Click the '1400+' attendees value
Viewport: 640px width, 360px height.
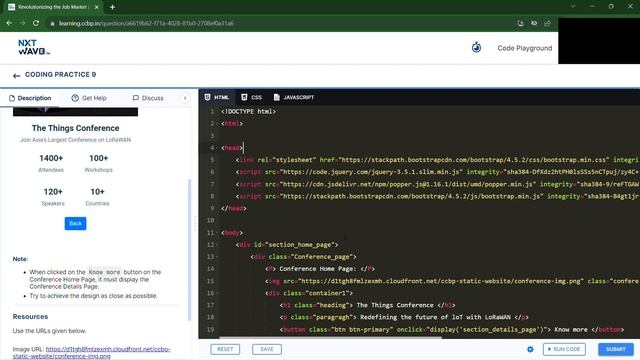point(51,158)
